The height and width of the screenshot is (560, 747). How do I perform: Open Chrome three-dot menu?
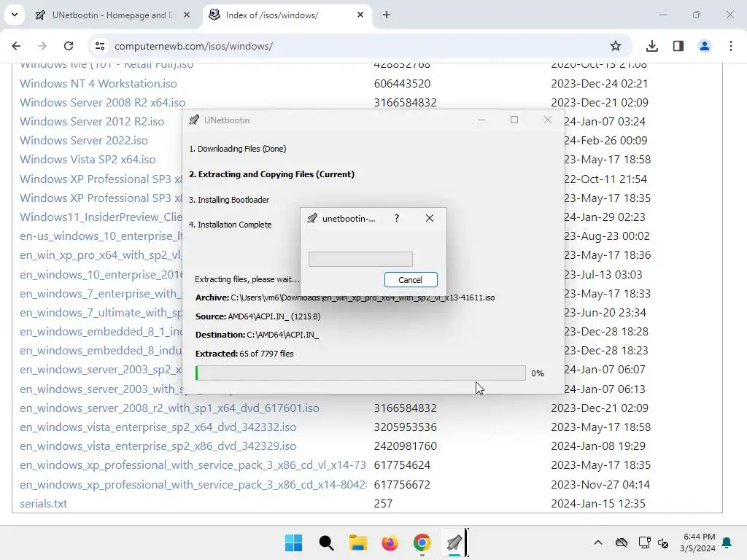click(731, 46)
